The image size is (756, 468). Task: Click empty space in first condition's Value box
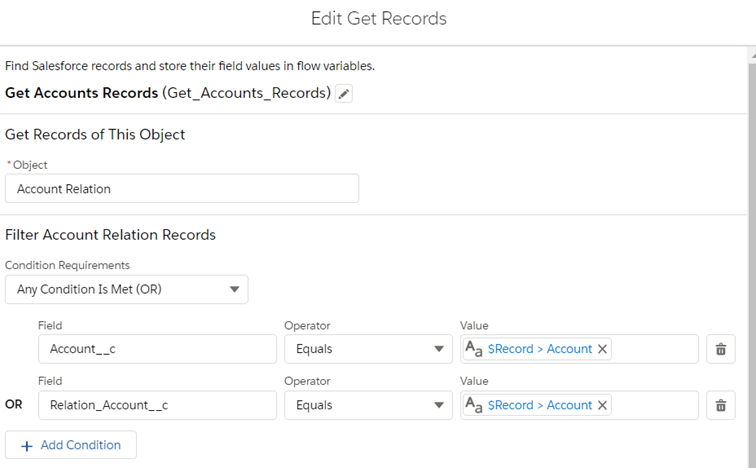pos(655,349)
